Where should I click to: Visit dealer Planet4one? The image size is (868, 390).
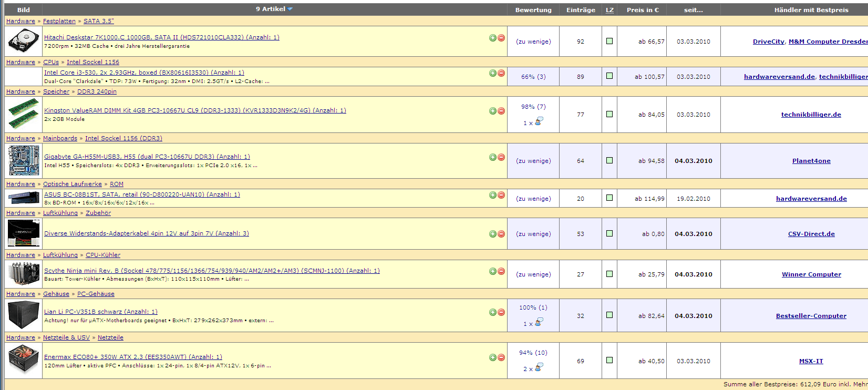tap(811, 161)
